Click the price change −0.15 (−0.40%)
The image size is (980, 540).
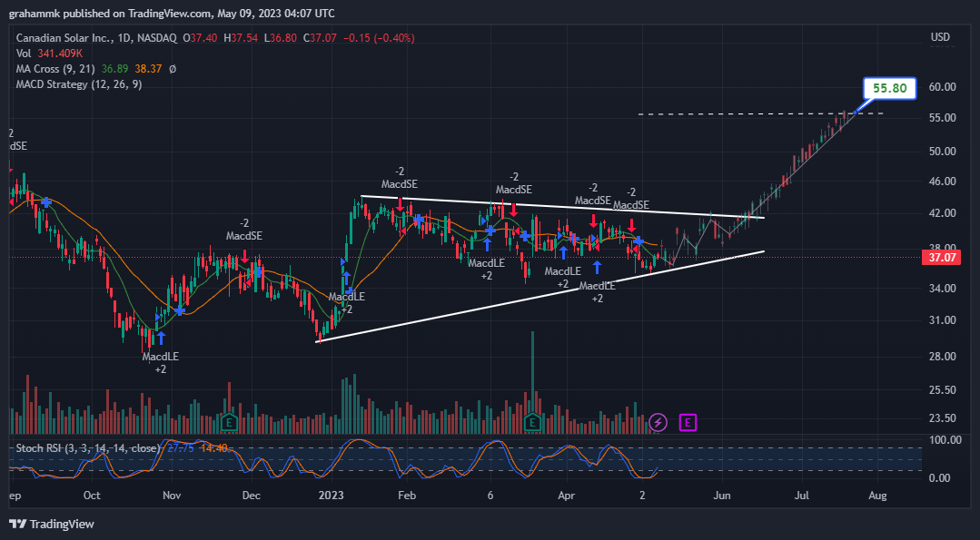point(378,38)
